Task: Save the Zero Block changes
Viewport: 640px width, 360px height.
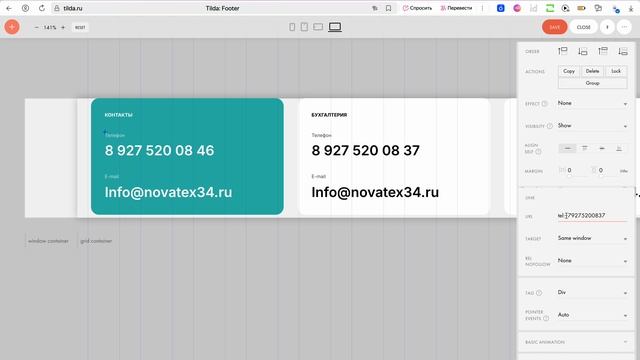Action: point(554,27)
